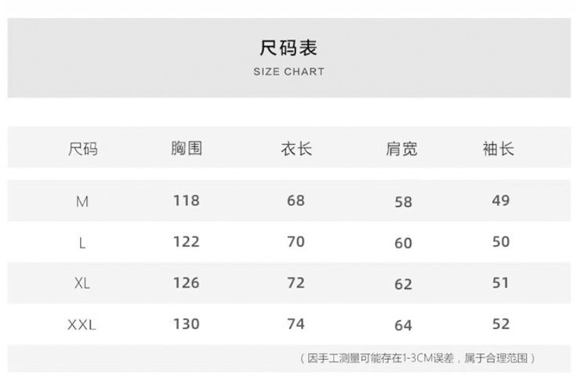Viewport: 588px width, 377px height.
Task: Click the 60 shoulder value for L
Action: [x=403, y=243]
